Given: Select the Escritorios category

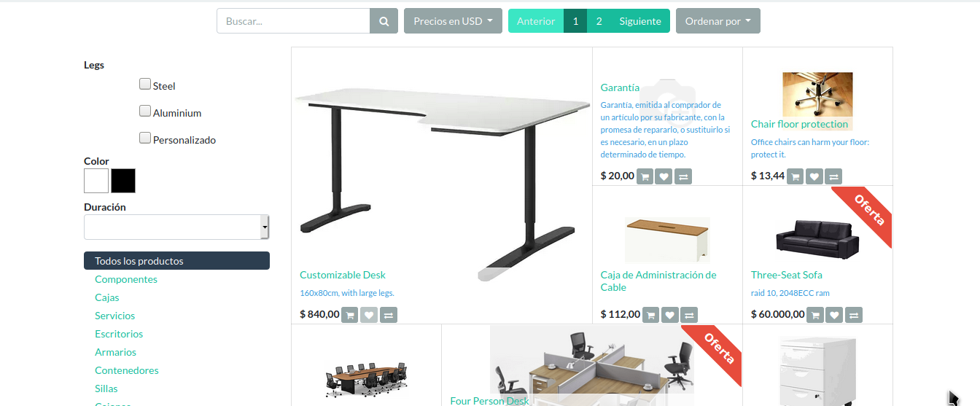Looking at the screenshot, I should click(119, 334).
